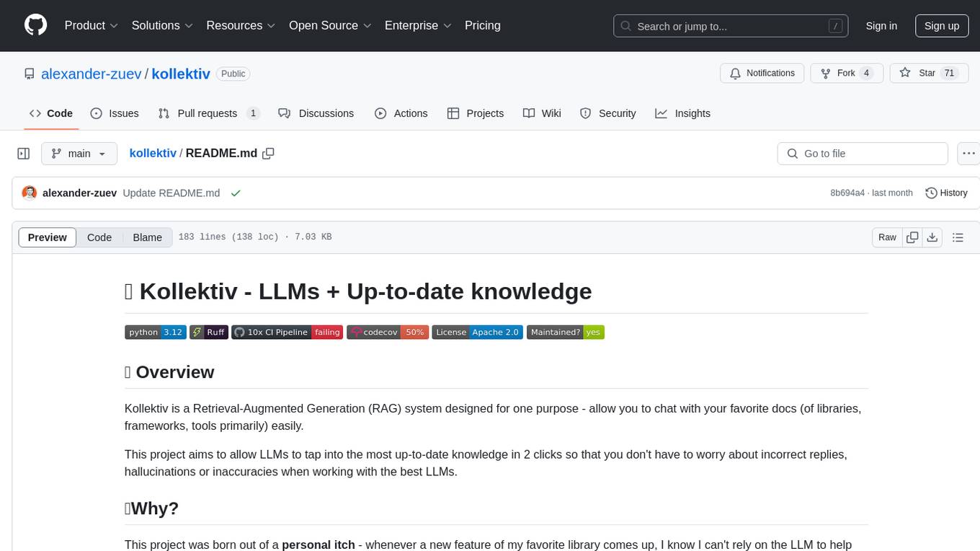
Task: Download the raw file
Action: (x=932, y=237)
